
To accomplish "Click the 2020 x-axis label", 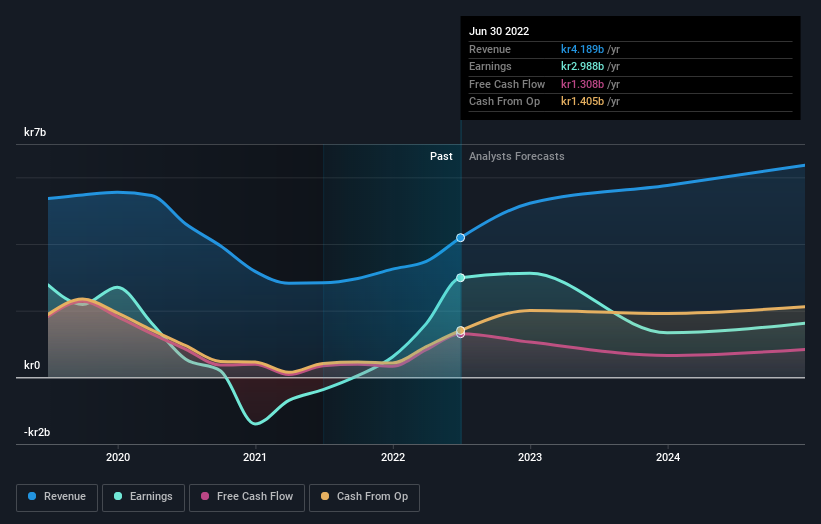I will pyautogui.click(x=118, y=457).
